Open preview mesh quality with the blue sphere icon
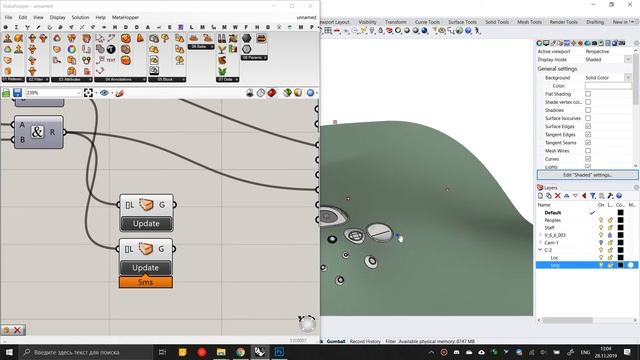Viewport: 640px width, 360px height. click(x=310, y=93)
